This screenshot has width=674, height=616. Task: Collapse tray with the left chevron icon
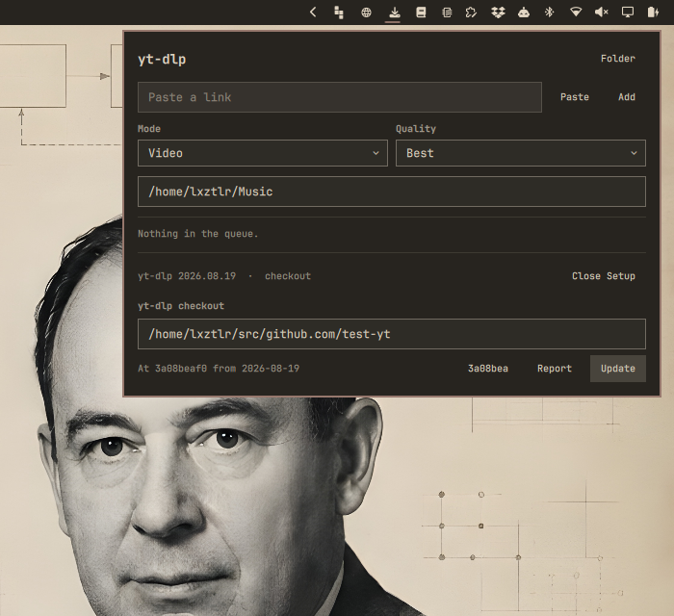pos(313,12)
